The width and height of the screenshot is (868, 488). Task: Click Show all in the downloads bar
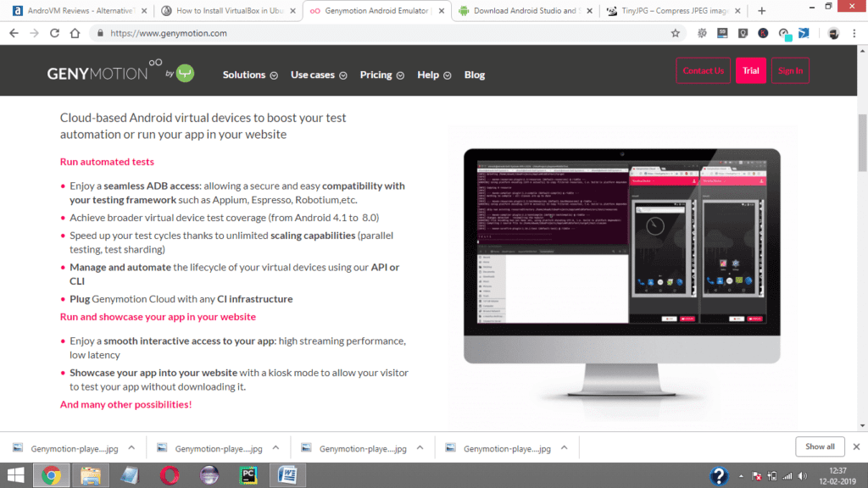point(819,446)
